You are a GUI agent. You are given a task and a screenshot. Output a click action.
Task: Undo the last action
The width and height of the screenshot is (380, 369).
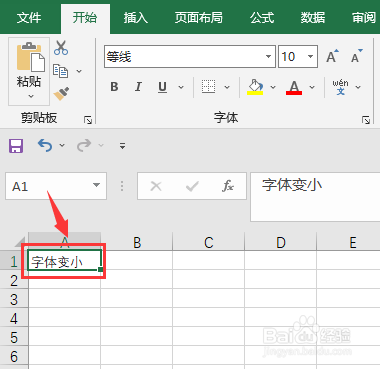(x=45, y=145)
